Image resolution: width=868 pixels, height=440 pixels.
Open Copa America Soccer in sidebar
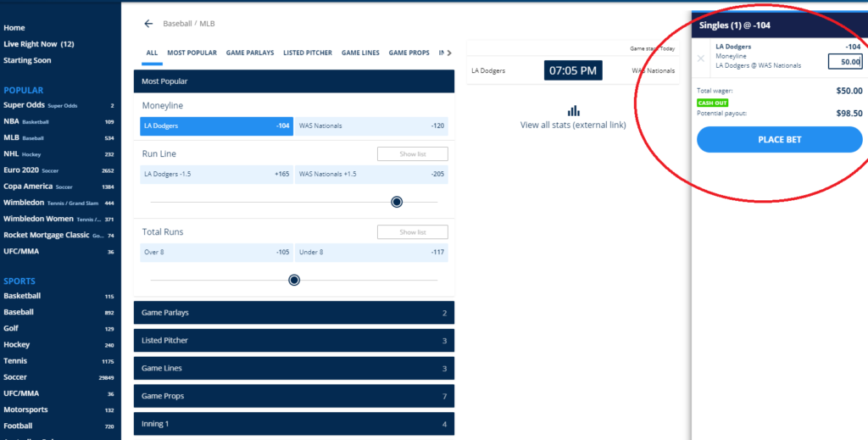click(58, 187)
